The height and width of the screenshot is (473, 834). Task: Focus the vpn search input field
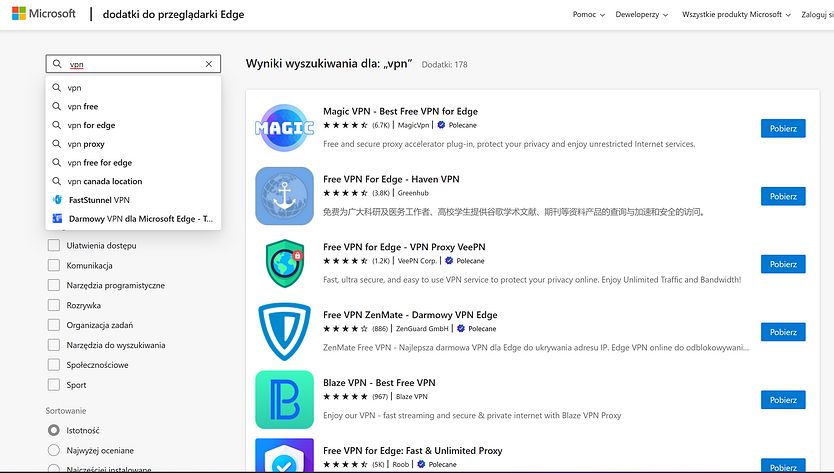tap(133, 64)
